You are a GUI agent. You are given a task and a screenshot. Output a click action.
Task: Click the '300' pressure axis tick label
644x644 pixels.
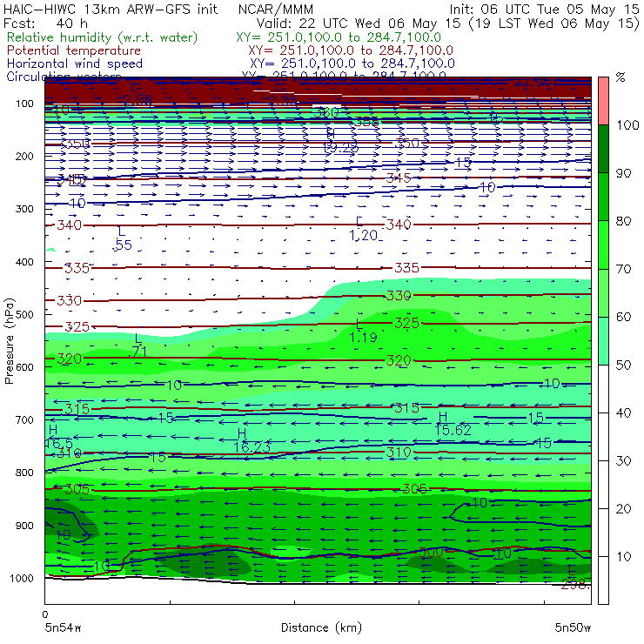[x=24, y=209]
